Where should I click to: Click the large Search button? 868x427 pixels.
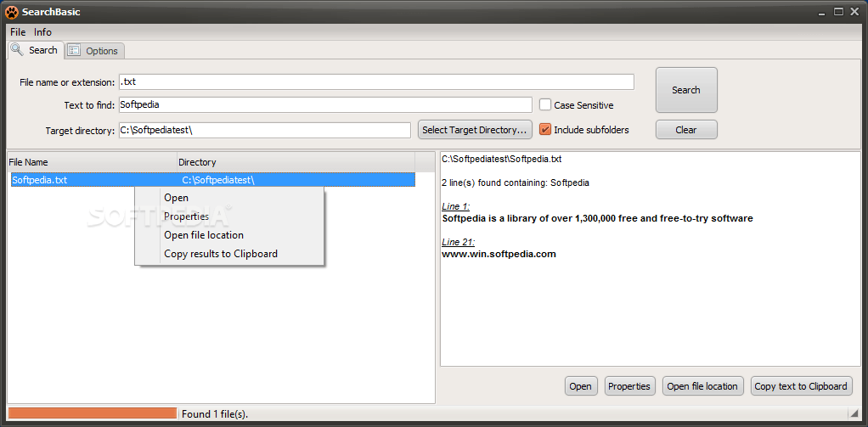[x=686, y=90]
